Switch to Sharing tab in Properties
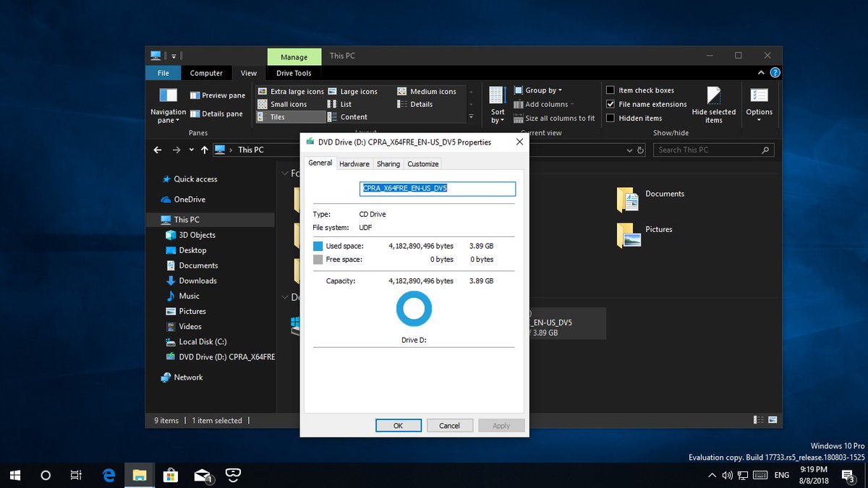This screenshot has width=868, height=488. click(x=388, y=164)
